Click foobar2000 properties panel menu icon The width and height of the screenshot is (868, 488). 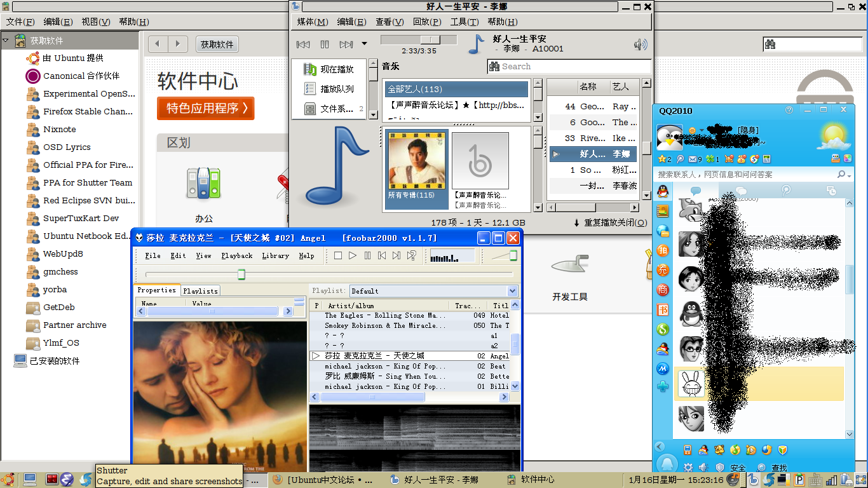point(299,302)
